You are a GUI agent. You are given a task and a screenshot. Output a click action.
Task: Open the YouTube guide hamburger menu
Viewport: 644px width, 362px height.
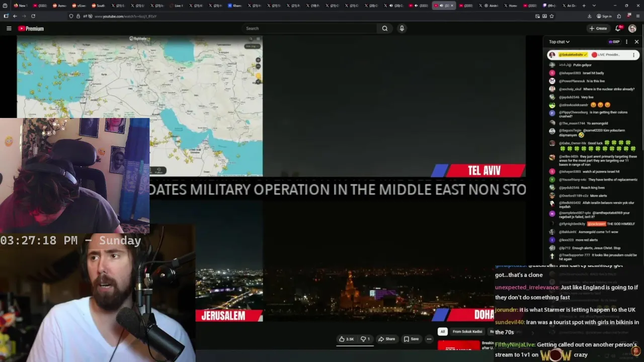pyautogui.click(x=9, y=29)
